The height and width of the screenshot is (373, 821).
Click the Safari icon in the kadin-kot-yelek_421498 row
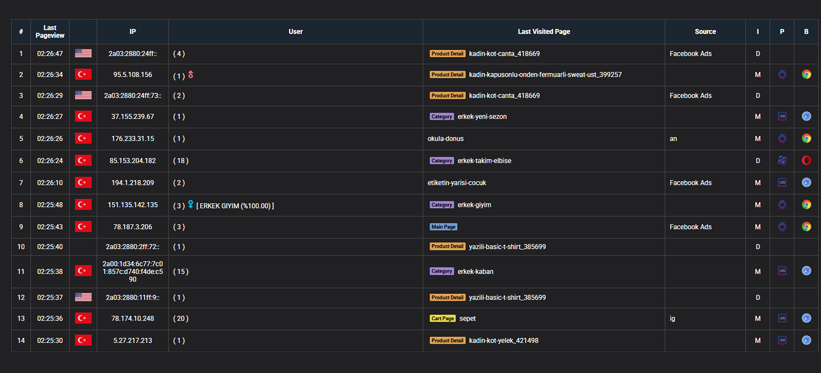[806, 341]
